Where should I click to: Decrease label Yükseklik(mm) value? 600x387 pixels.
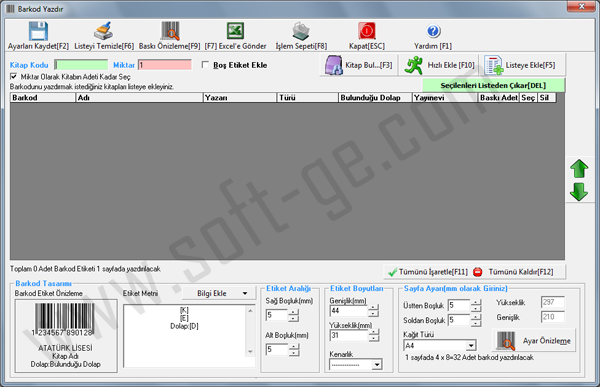coord(374,338)
